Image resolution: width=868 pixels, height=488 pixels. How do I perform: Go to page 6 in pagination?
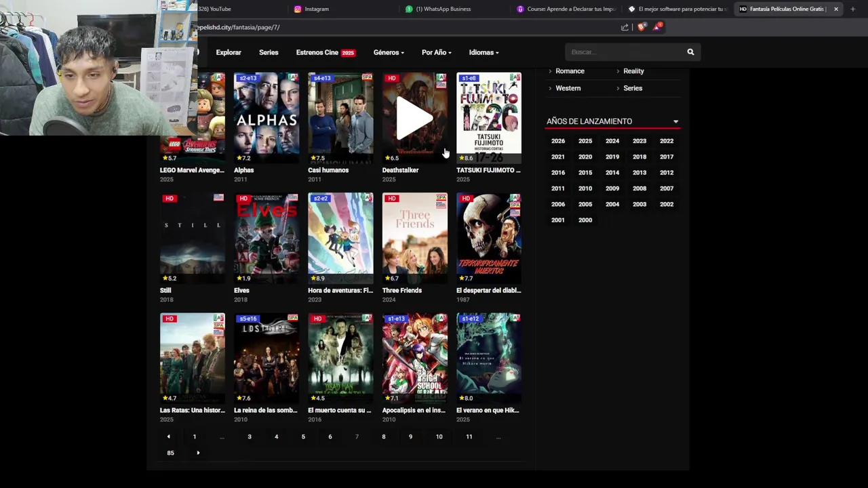coord(330,437)
